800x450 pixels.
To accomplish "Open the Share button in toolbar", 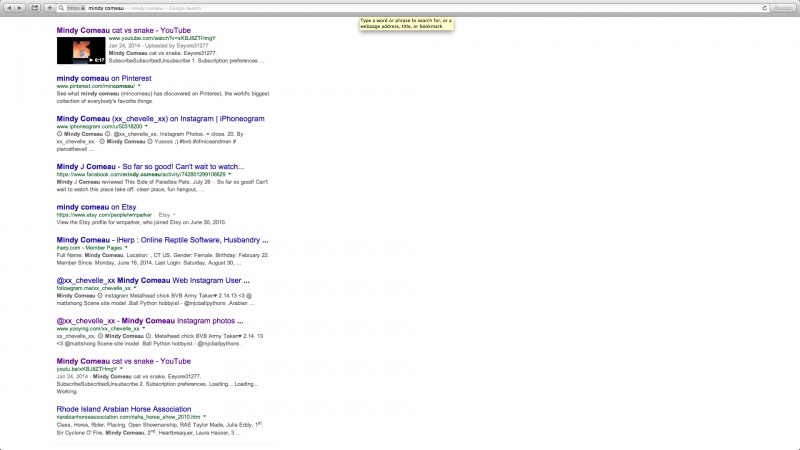I will 35,8.
